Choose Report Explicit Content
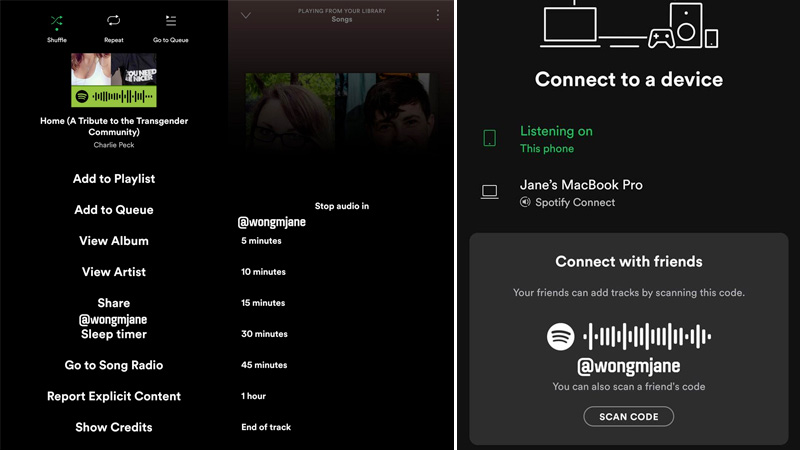Screen dimensions: 800x450 click(x=114, y=396)
